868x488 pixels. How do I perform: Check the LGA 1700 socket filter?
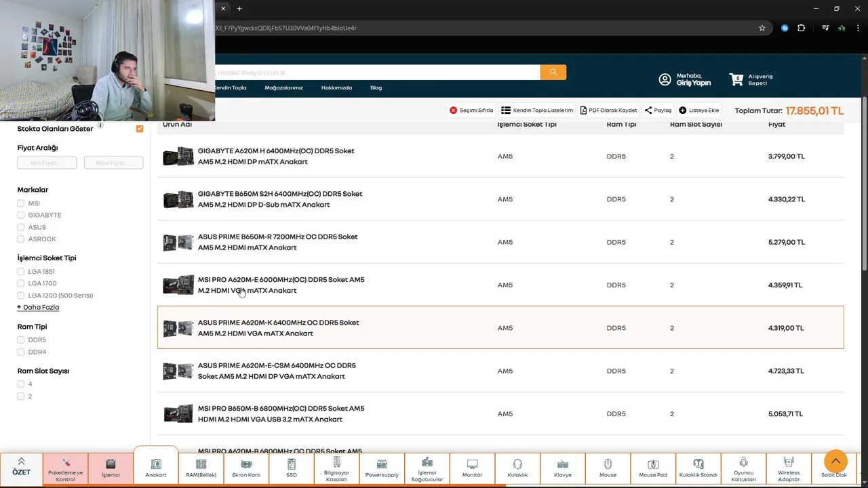pyautogui.click(x=21, y=283)
